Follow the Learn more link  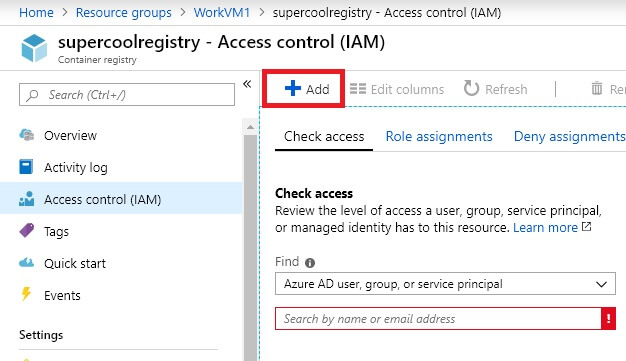545,227
